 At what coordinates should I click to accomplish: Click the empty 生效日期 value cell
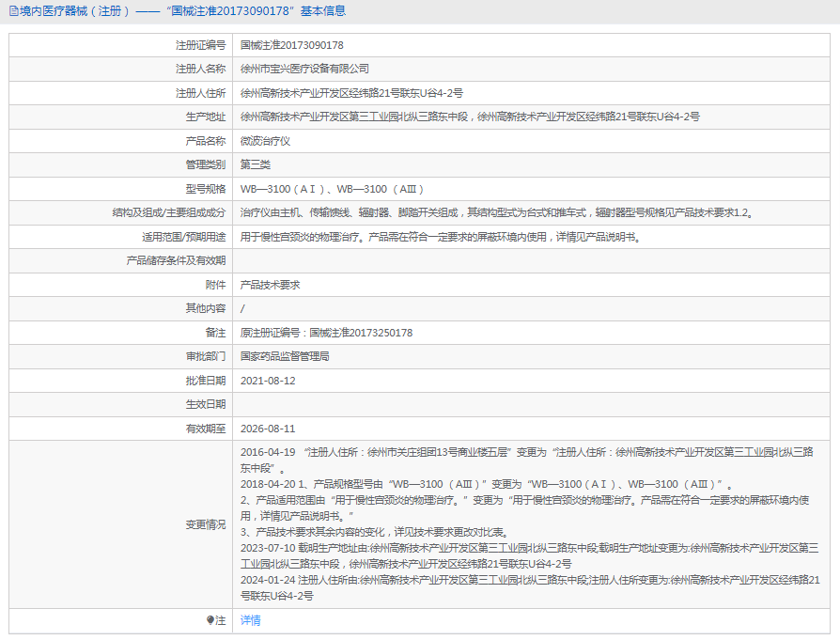point(531,404)
